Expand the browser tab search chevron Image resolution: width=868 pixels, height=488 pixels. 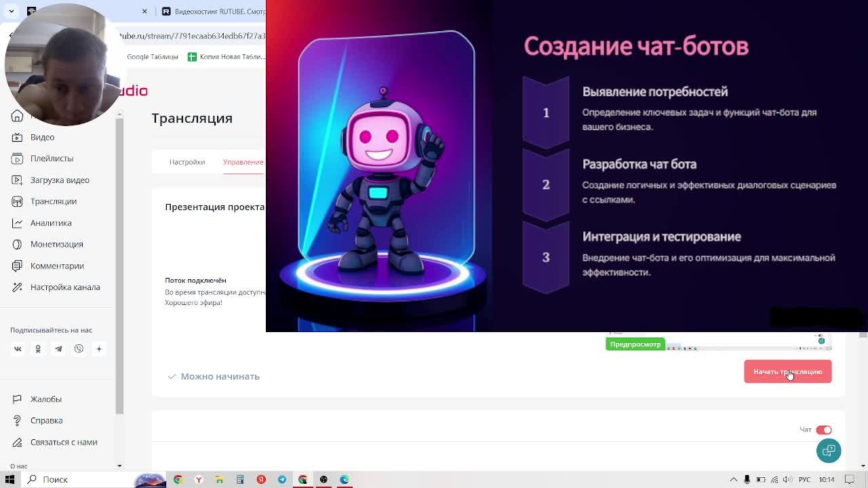[x=12, y=12]
